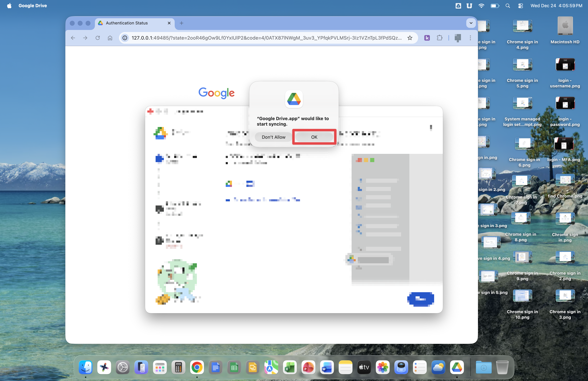Expand the tab search chevron
Image resolution: width=588 pixels, height=381 pixels.
point(471,23)
